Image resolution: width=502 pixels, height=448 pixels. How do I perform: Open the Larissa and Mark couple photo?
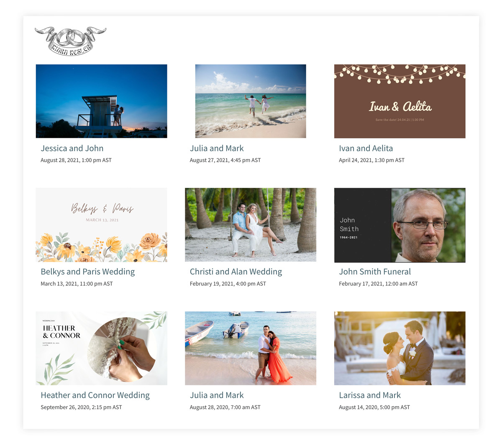pyautogui.click(x=400, y=348)
